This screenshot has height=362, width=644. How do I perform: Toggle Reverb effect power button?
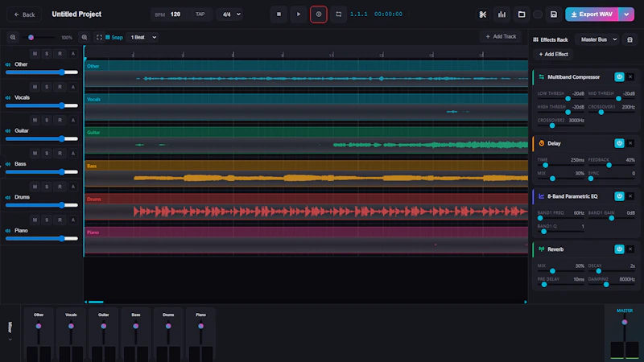tap(619, 249)
